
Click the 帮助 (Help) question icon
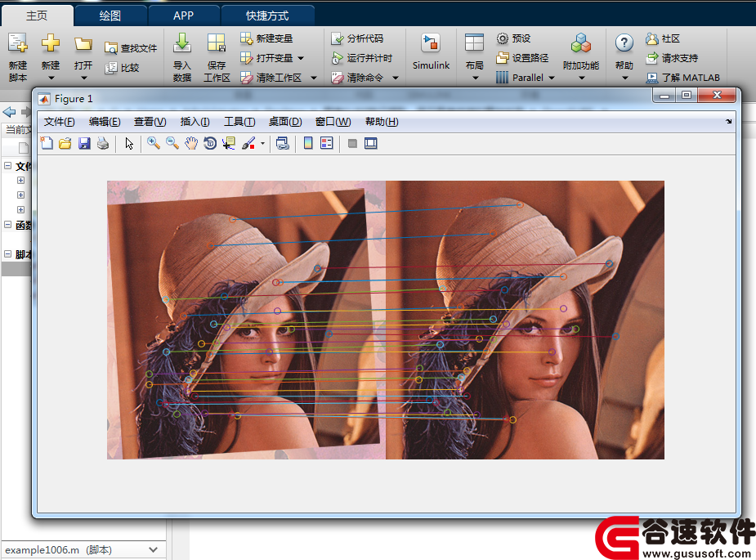coord(624,43)
